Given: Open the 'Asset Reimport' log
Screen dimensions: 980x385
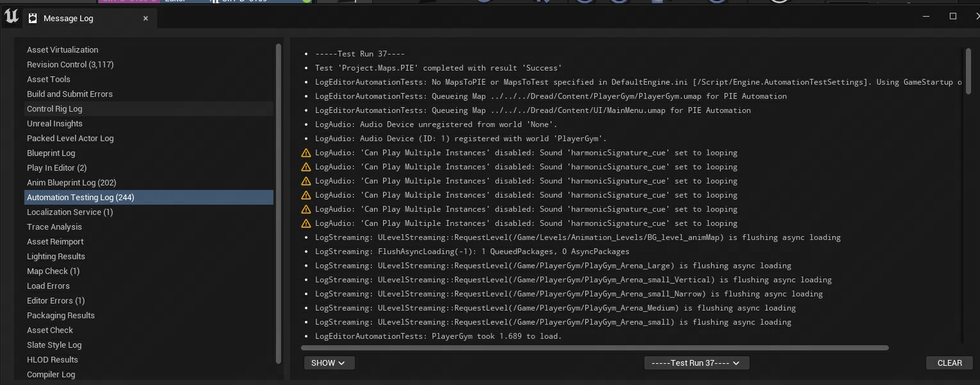Looking at the screenshot, I should tap(149, 241).
